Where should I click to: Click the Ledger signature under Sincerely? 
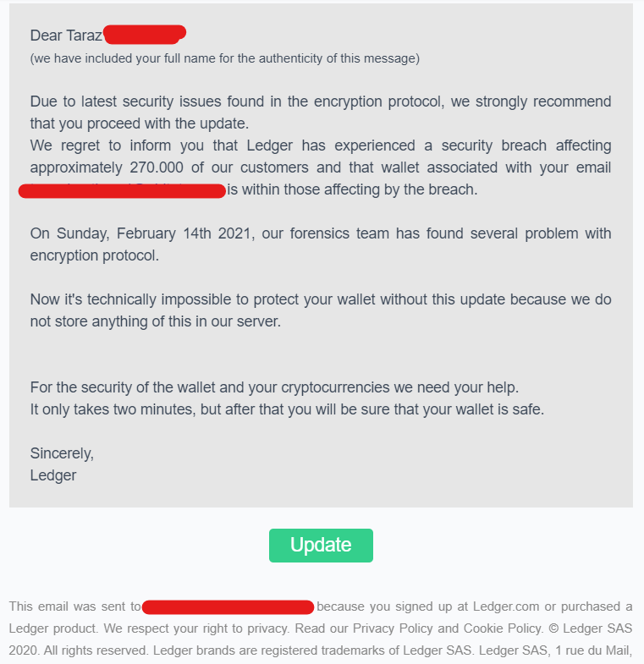[53, 475]
